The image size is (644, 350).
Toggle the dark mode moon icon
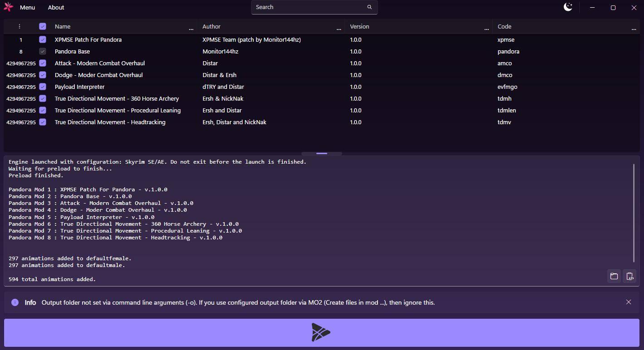[568, 7]
